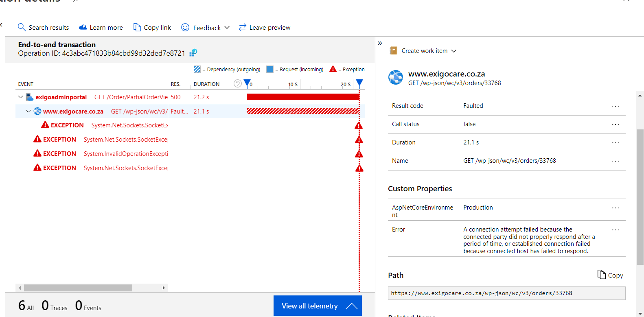This screenshot has width=644, height=317.
Task: Collapse telemetry panel via chevron on View all telemetry
Action: (x=352, y=306)
